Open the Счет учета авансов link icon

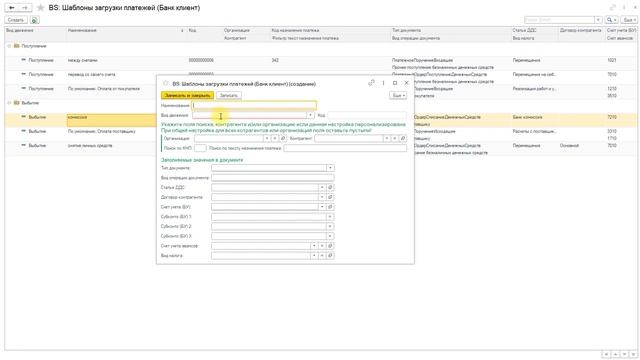click(x=330, y=246)
